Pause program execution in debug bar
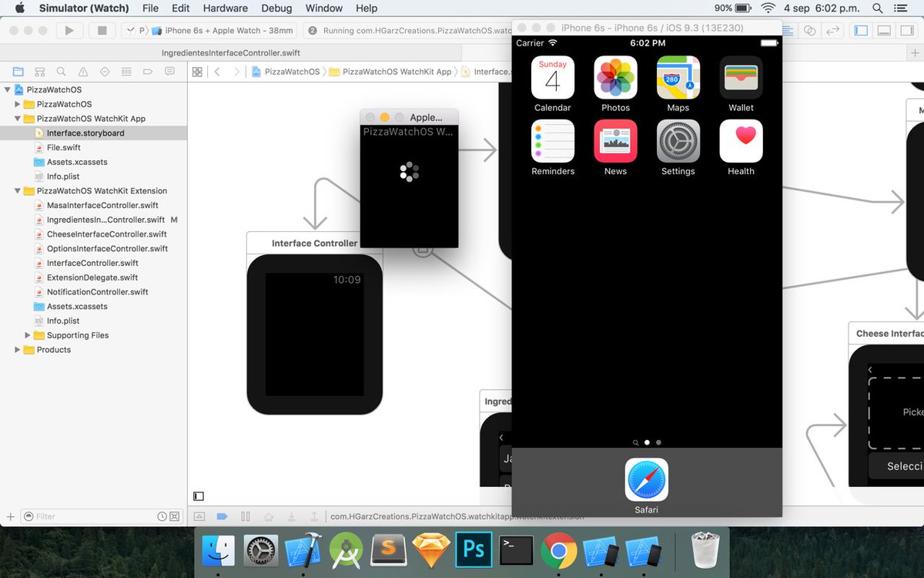The width and height of the screenshot is (924, 578). 246,516
